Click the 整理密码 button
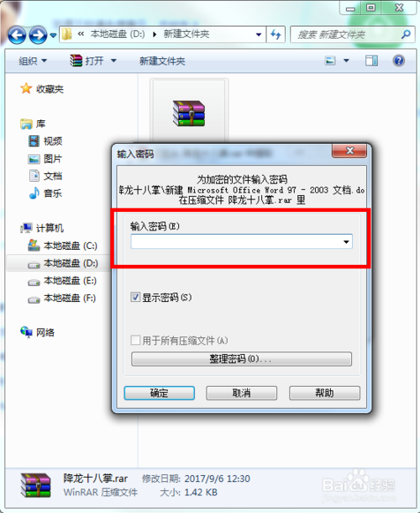 tap(241, 359)
